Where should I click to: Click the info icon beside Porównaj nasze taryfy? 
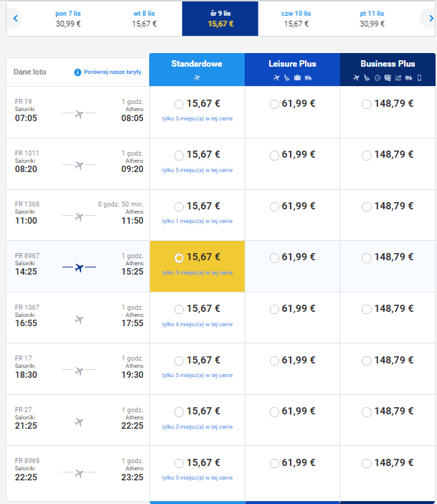(x=77, y=72)
